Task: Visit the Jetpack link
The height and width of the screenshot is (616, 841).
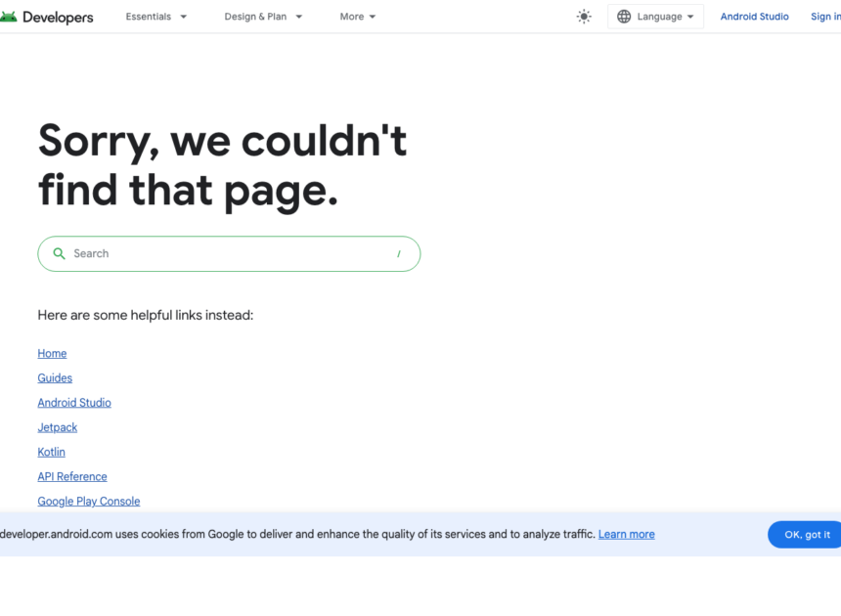Action: [57, 427]
